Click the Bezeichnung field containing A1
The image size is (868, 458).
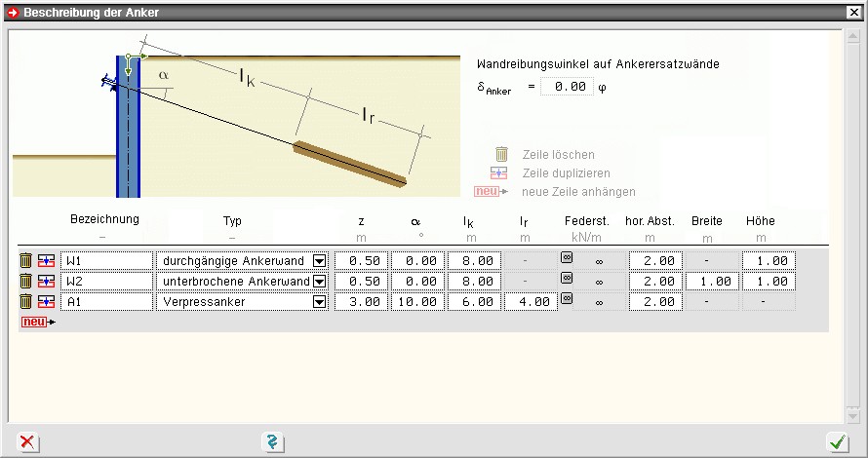point(106,302)
